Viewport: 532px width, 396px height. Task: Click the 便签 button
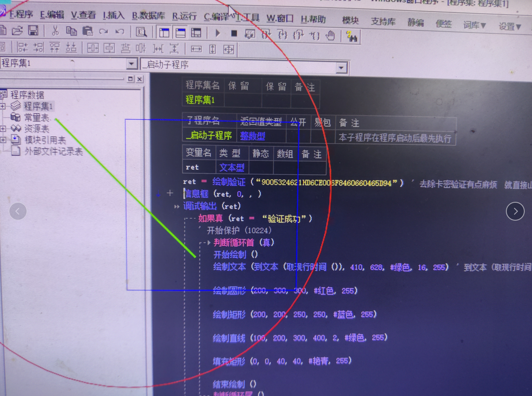click(x=443, y=24)
